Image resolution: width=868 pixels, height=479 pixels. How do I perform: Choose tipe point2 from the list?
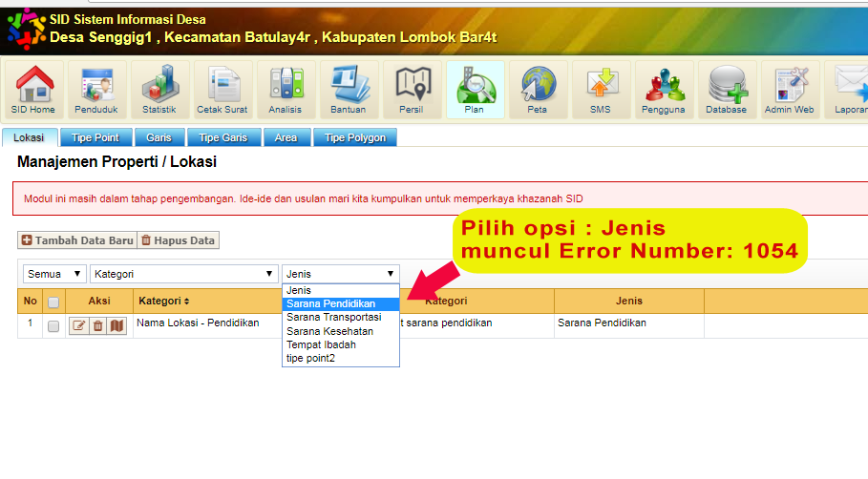click(x=341, y=359)
